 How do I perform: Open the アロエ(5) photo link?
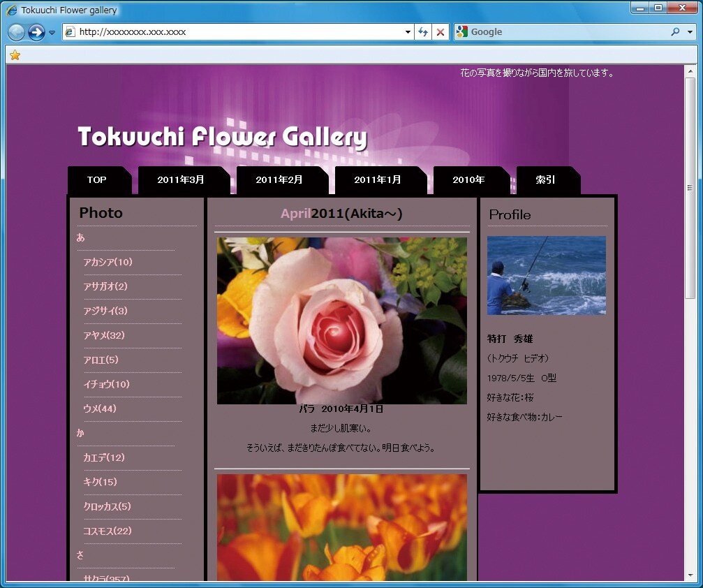[101, 360]
